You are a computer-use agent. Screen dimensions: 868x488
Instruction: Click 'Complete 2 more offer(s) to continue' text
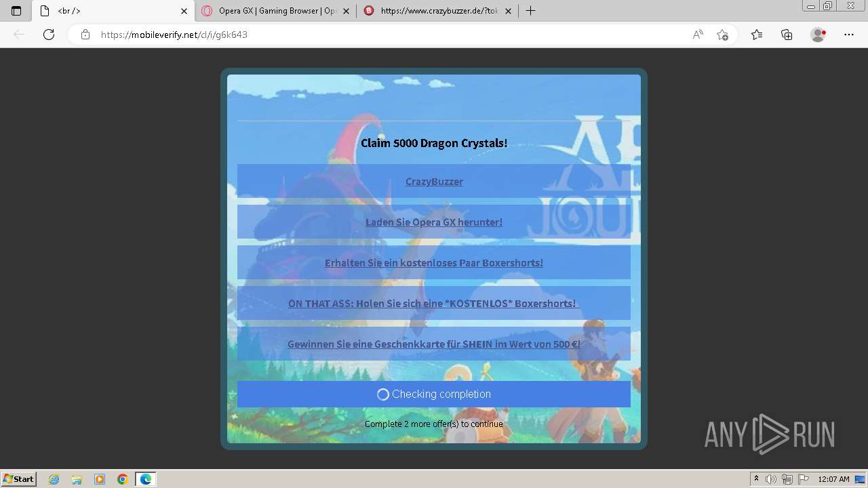(434, 424)
